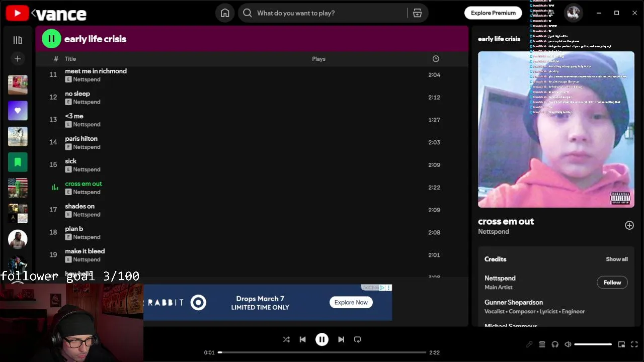Click the cross em out title in side panel
This screenshot has height=362, width=644.
[506, 221]
